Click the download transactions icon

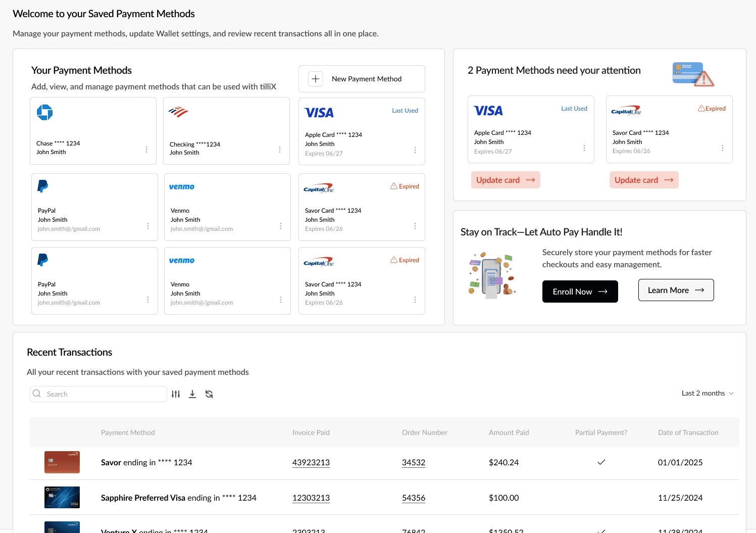(192, 394)
